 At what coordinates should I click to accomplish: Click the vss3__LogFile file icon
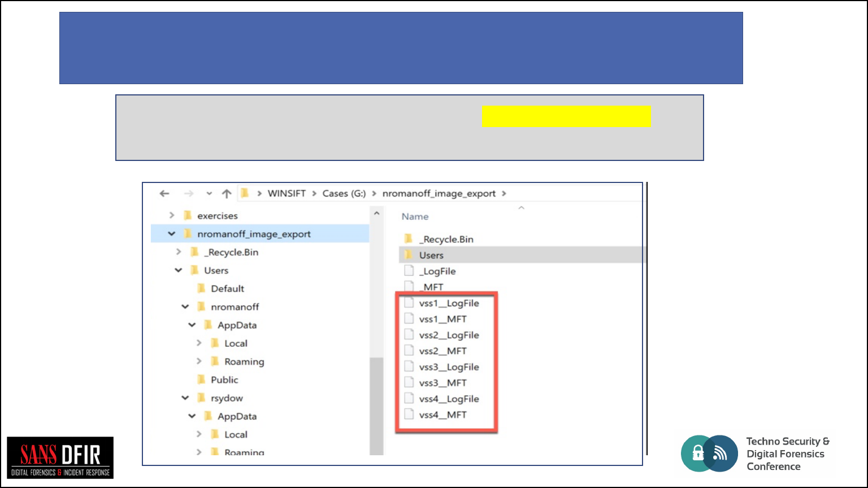tap(409, 367)
